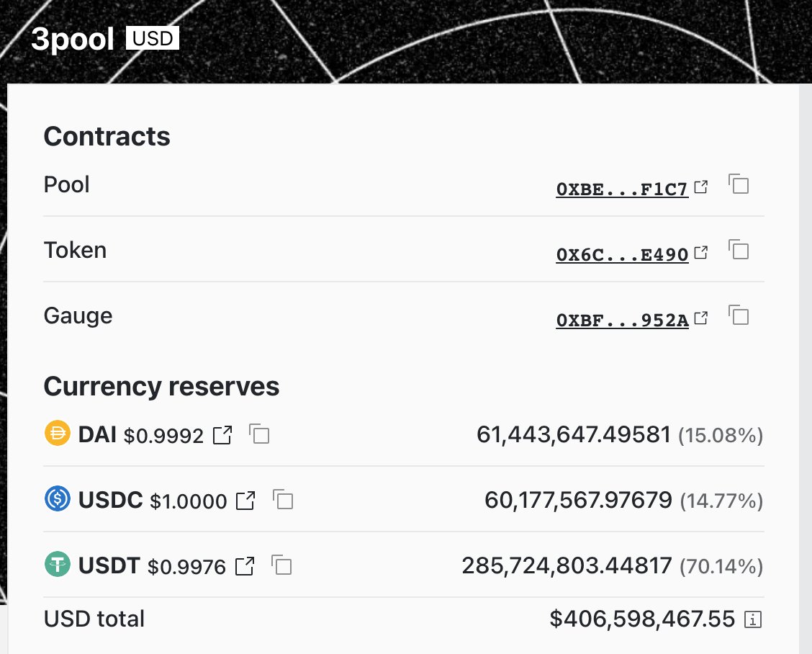
Task: Open USDT token external link icon
Action: [x=245, y=566]
